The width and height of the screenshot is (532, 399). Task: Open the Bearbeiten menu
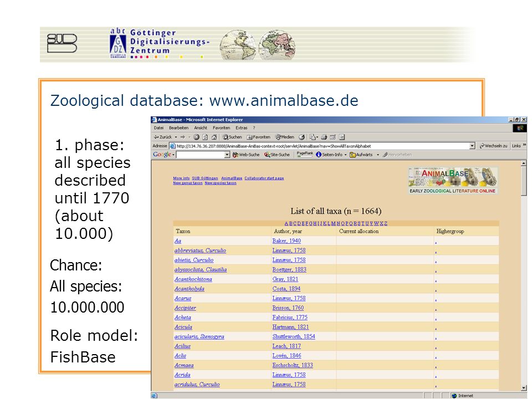click(x=178, y=128)
